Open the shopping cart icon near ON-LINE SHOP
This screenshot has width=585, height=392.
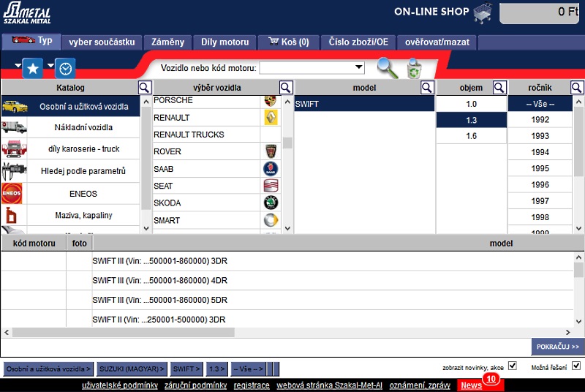tap(483, 12)
